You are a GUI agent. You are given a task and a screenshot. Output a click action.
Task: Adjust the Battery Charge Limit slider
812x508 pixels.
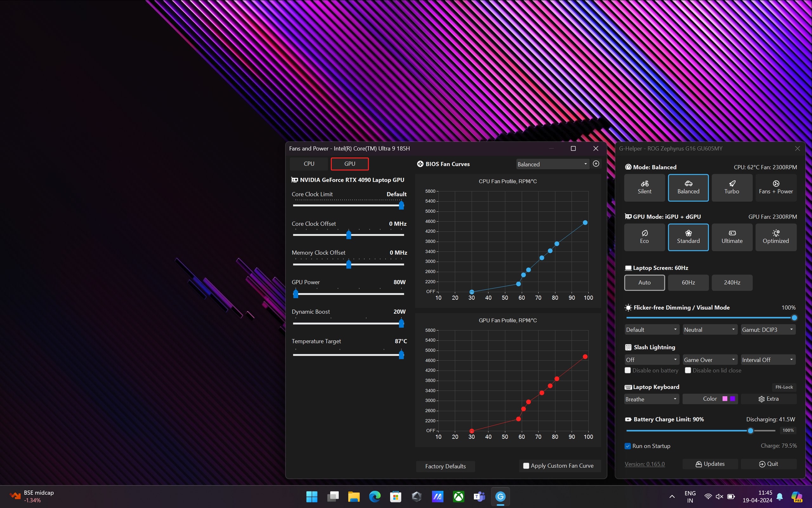point(701,431)
